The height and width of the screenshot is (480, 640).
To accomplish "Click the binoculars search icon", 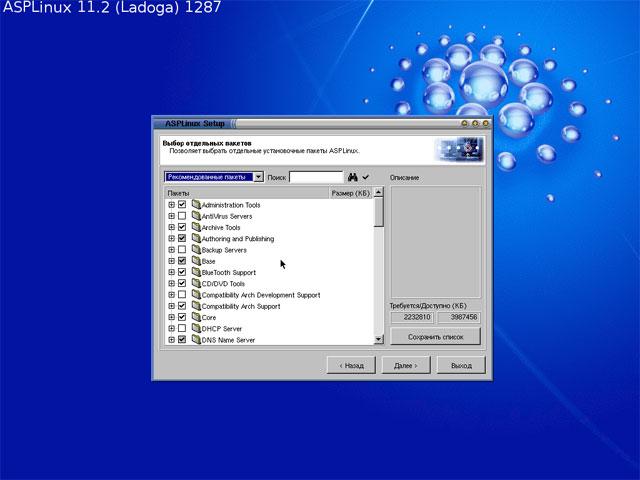I will 353,177.
